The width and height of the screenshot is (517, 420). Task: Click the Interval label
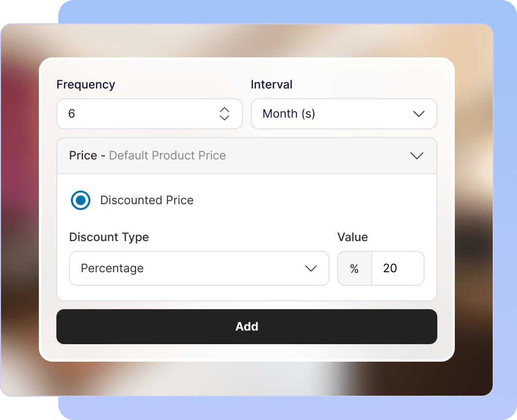tap(271, 84)
